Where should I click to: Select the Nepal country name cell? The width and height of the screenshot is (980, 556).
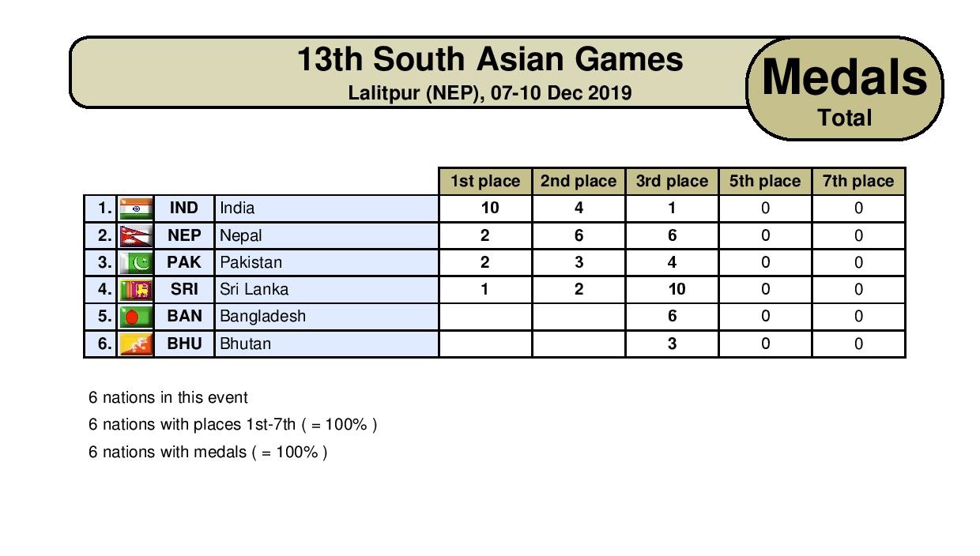click(x=326, y=235)
